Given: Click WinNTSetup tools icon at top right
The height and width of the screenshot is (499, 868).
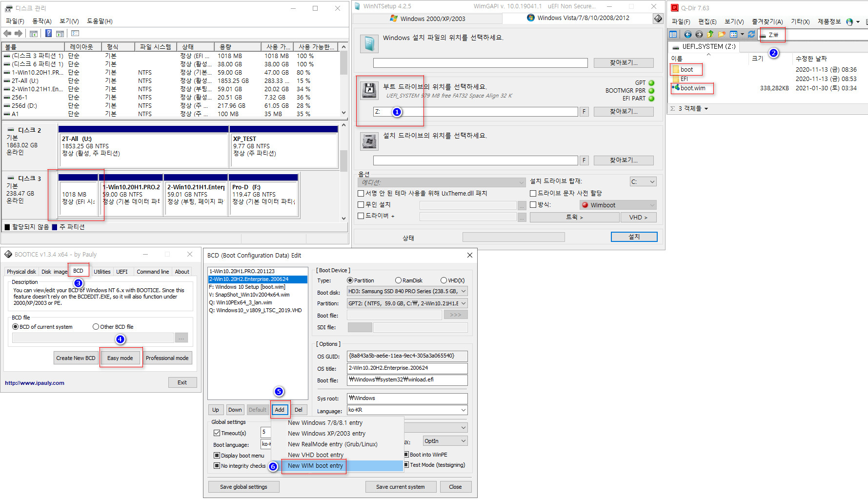Looking at the screenshot, I should 658,19.
